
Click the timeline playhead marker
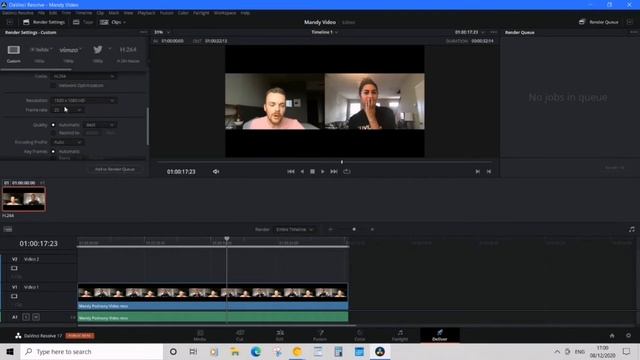(x=227, y=239)
